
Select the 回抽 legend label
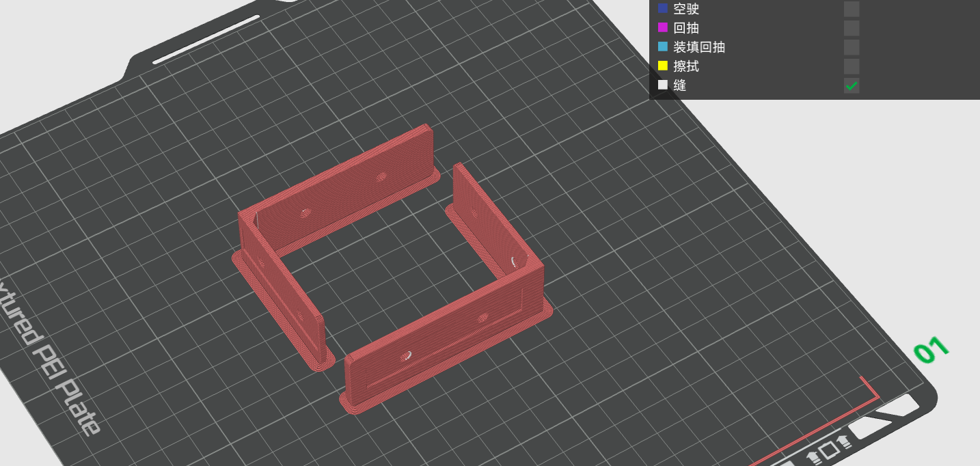(686, 28)
